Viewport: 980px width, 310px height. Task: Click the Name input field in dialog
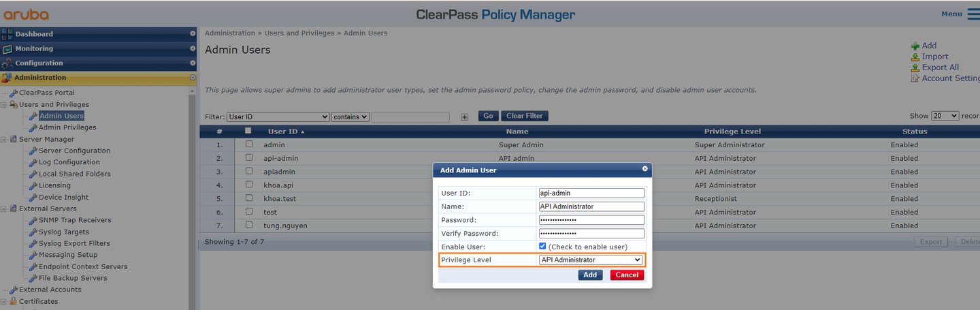[x=591, y=206]
